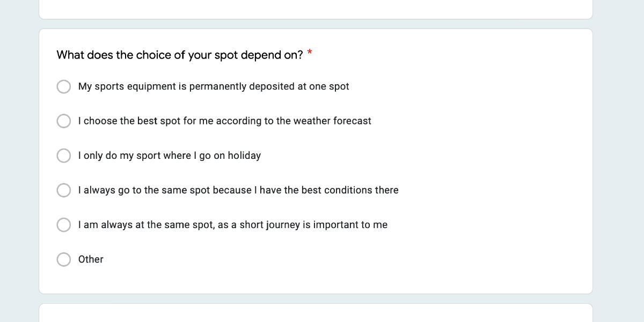Click the question title about choice of spot

180,55
